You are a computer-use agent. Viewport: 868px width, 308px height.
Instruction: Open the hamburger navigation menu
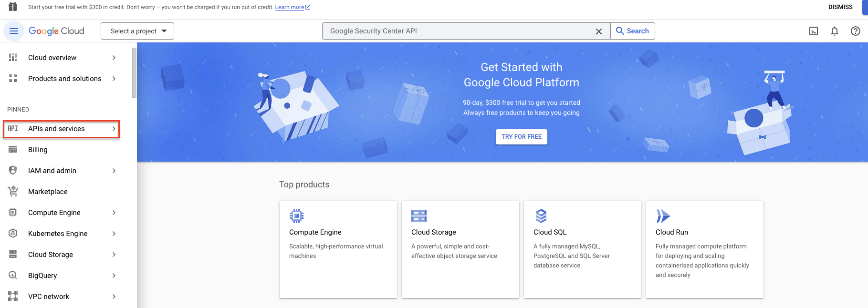tap(14, 31)
